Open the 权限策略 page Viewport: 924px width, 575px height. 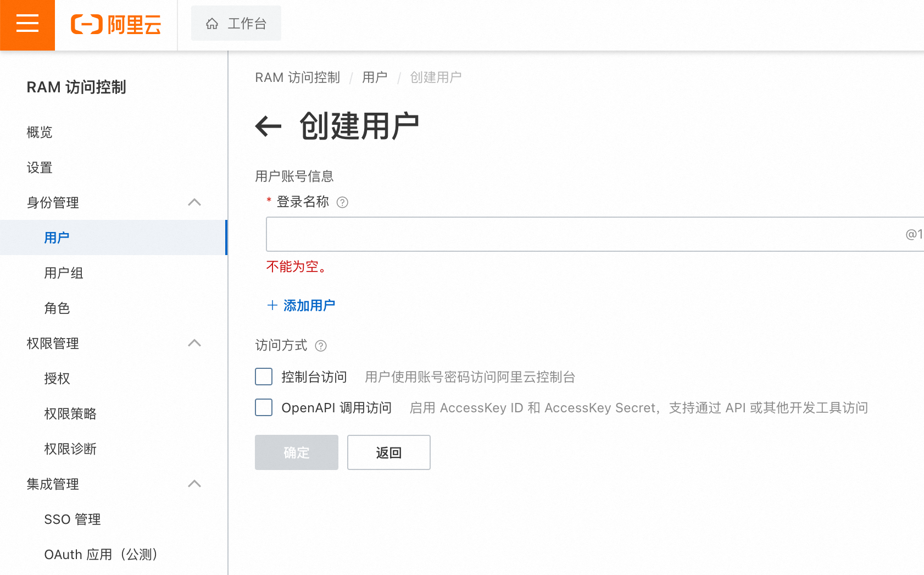click(x=69, y=414)
